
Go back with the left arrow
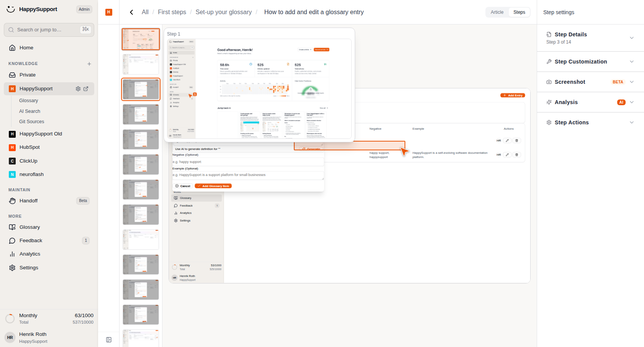tap(131, 12)
